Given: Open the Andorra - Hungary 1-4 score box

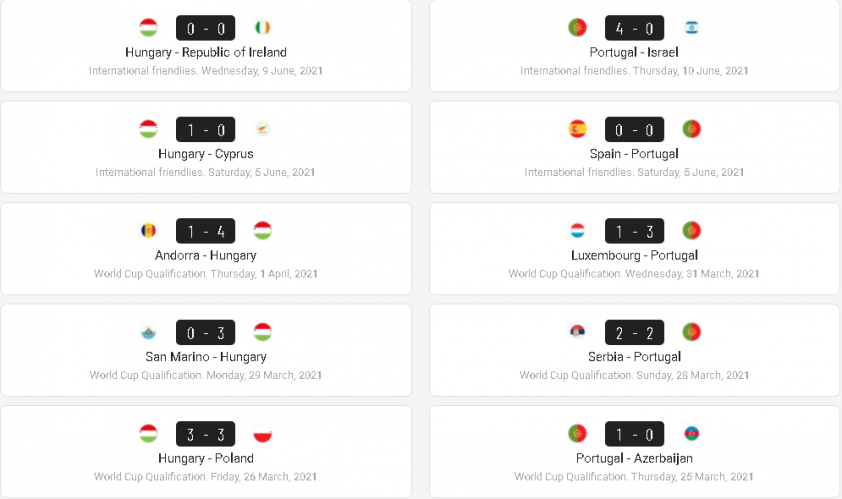Looking at the screenshot, I should (206, 231).
